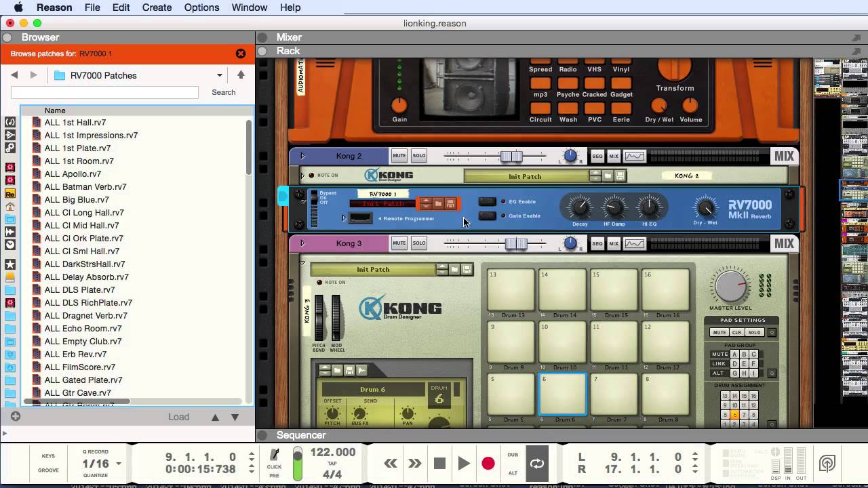Rewind the song position
Screen dimensions: 868x488
point(391,464)
